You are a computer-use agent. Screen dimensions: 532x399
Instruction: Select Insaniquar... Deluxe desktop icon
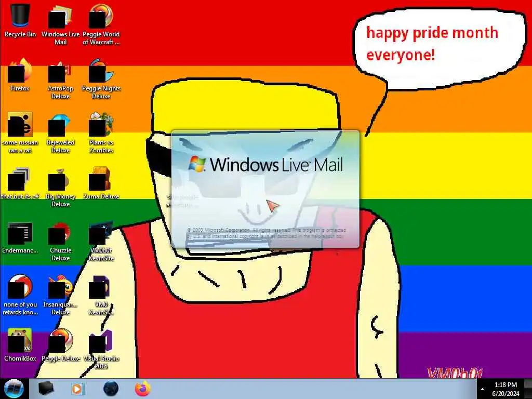pos(60,295)
